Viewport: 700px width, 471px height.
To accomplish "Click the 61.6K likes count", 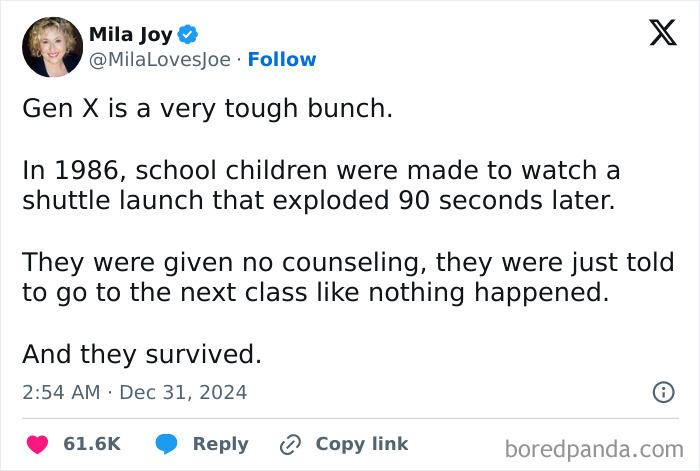I will pos(92,444).
